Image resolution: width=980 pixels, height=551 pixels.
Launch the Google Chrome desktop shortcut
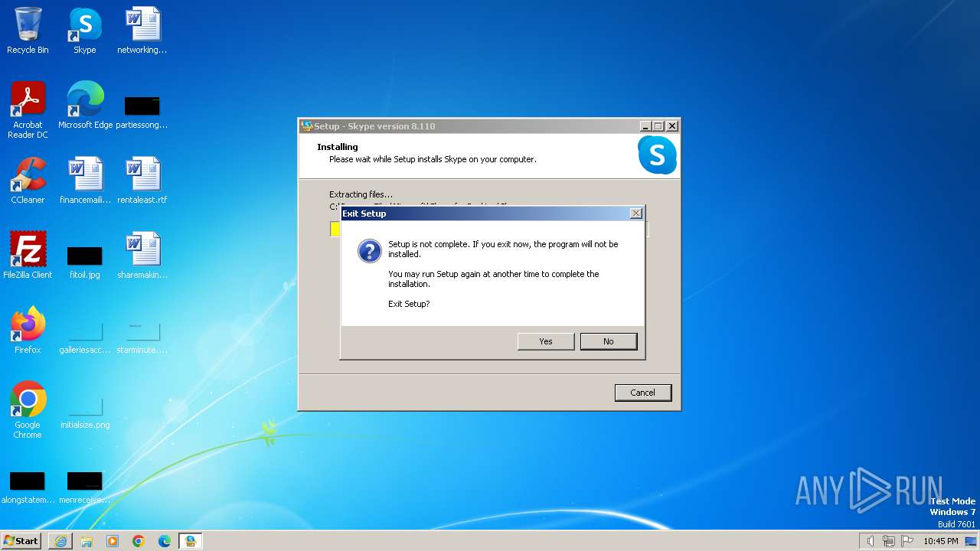(28, 409)
